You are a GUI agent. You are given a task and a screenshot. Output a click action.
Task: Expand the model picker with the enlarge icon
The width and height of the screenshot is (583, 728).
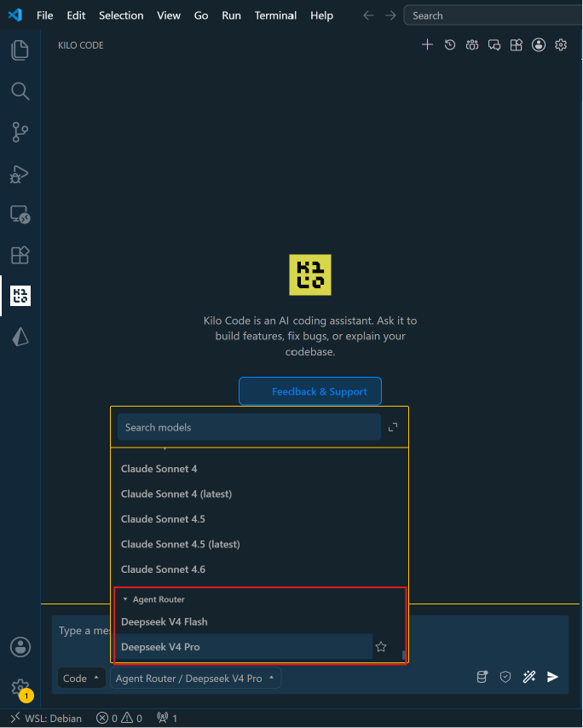(393, 427)
